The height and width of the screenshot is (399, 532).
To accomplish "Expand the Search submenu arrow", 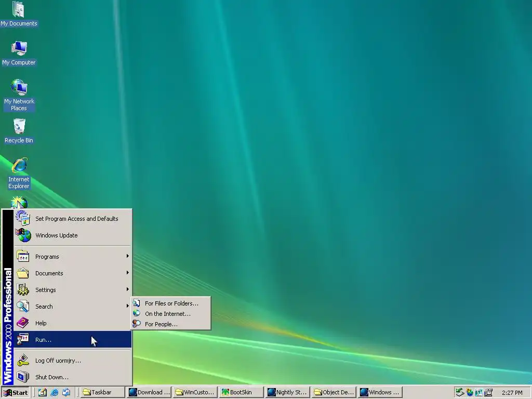I will tap(128, 305).
